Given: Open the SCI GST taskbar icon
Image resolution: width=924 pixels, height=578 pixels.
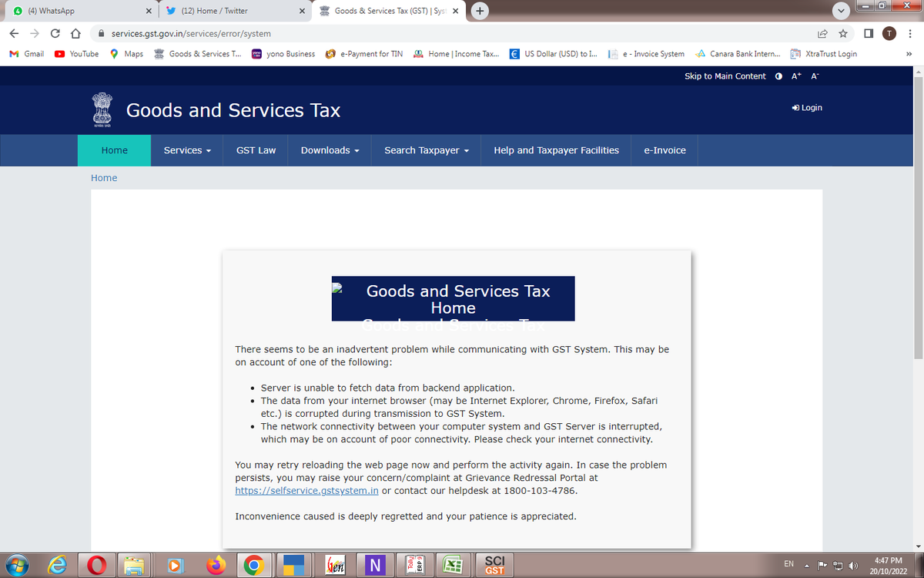Looking at the screenshot, I should pyautogui.click(x=495, y=565).
